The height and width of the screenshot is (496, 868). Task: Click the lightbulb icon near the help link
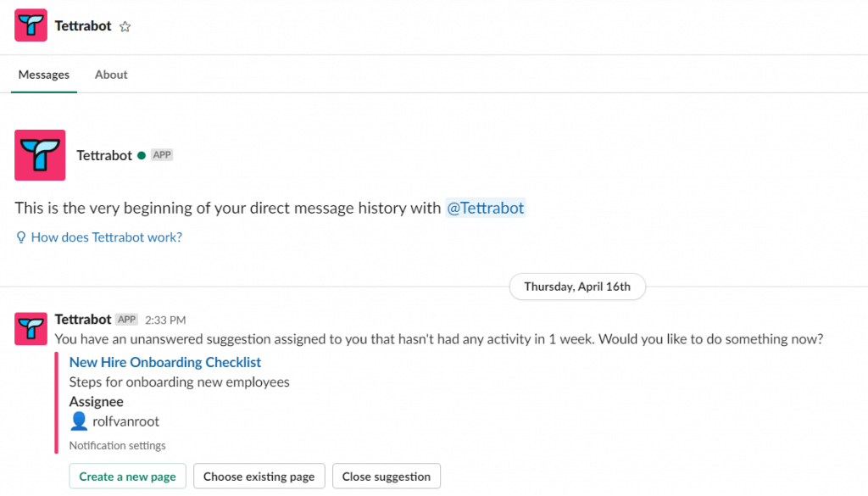tap(21, 237)
